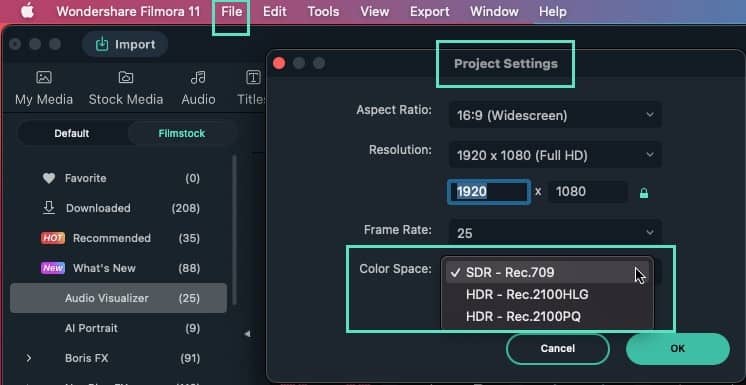Click the heart icon beside Favorite
The height and width of the screenshot is (385, 746).
[49, 178]
